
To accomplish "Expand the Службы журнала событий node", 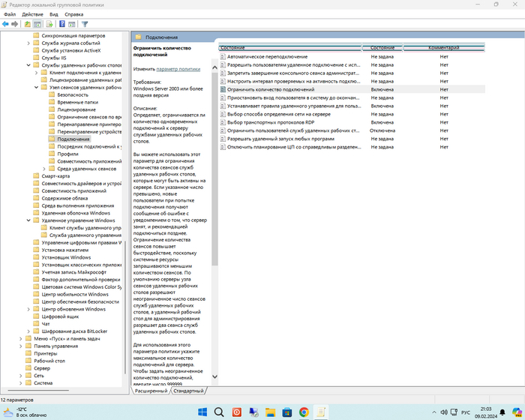I will (28, 43).
